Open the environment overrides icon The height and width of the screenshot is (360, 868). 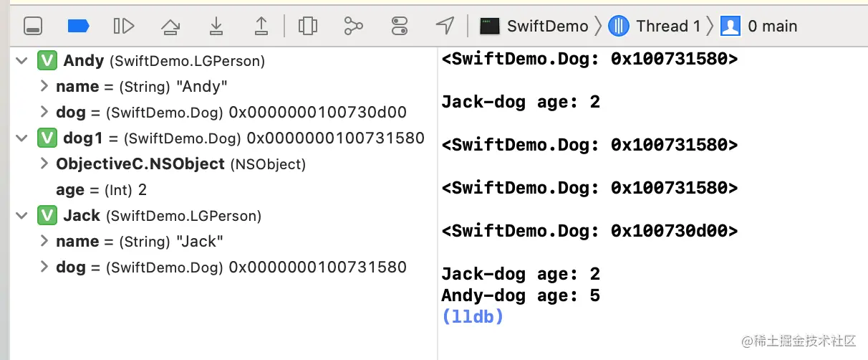400,27
